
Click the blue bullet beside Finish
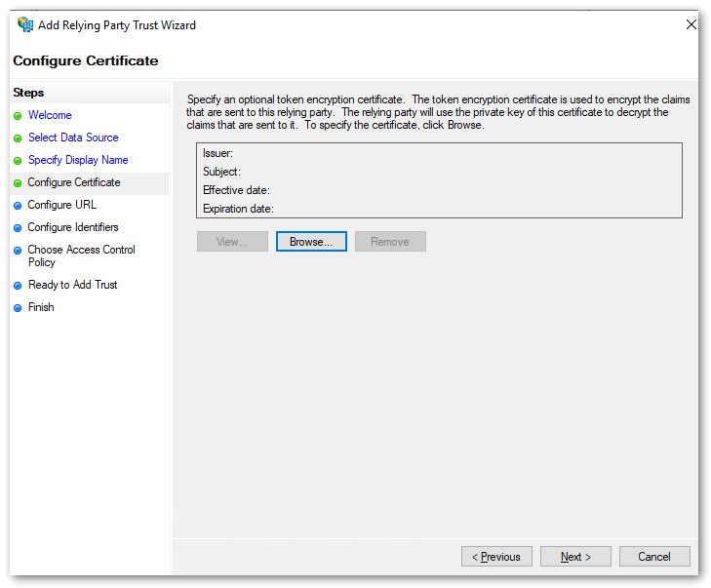click(18, 308)
